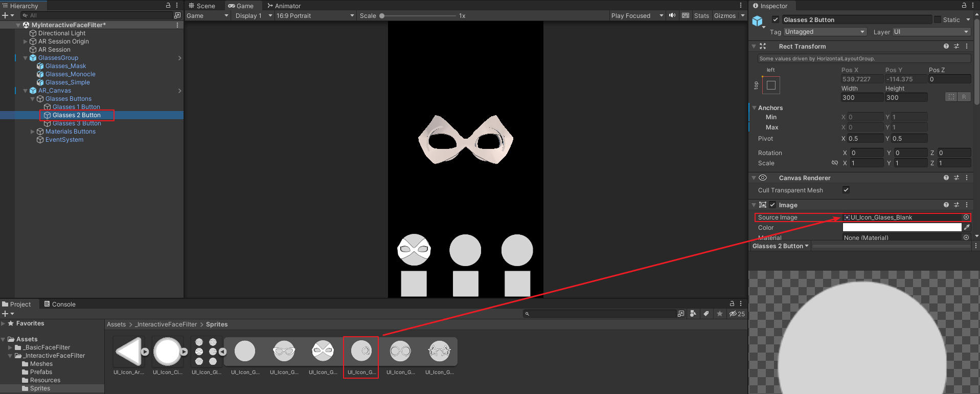Open Image component preset settings icon
The image size is (980, 394).
(x=956, y=205)
